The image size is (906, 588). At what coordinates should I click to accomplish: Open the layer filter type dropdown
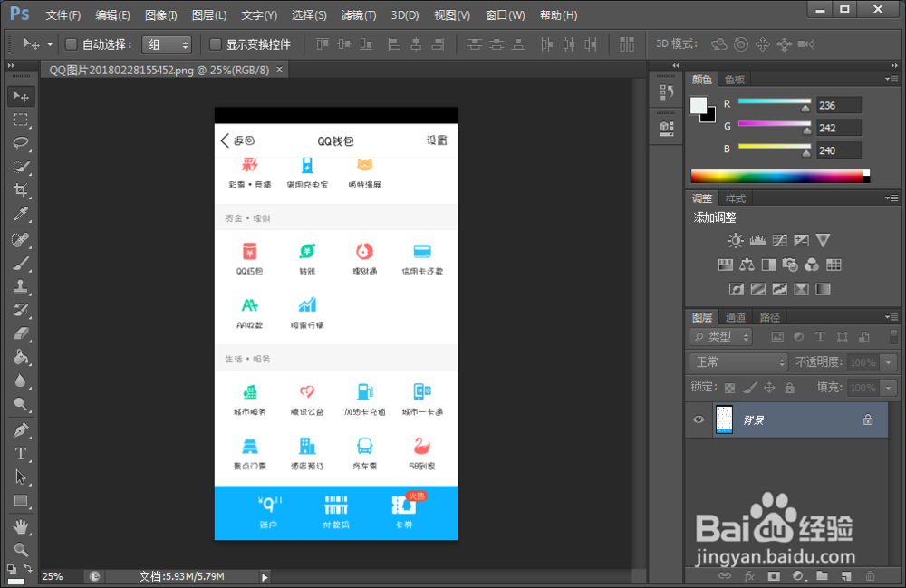pyautogui.click(x=721, y=337)
